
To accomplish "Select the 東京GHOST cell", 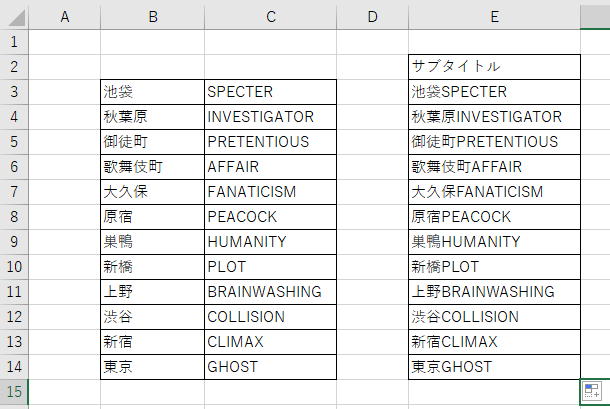I will [x=494, y=367].
